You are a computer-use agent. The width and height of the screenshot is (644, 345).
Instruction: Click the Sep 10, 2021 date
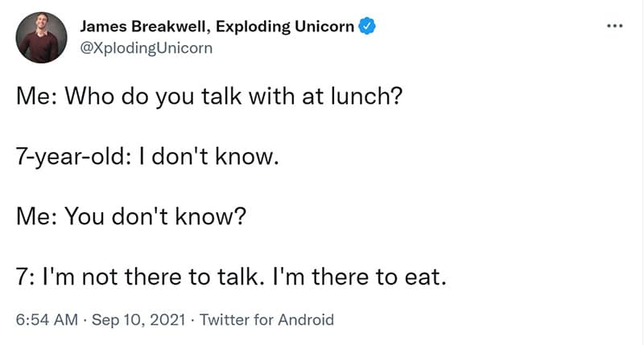pyautogui.click(x=138, y=319)
